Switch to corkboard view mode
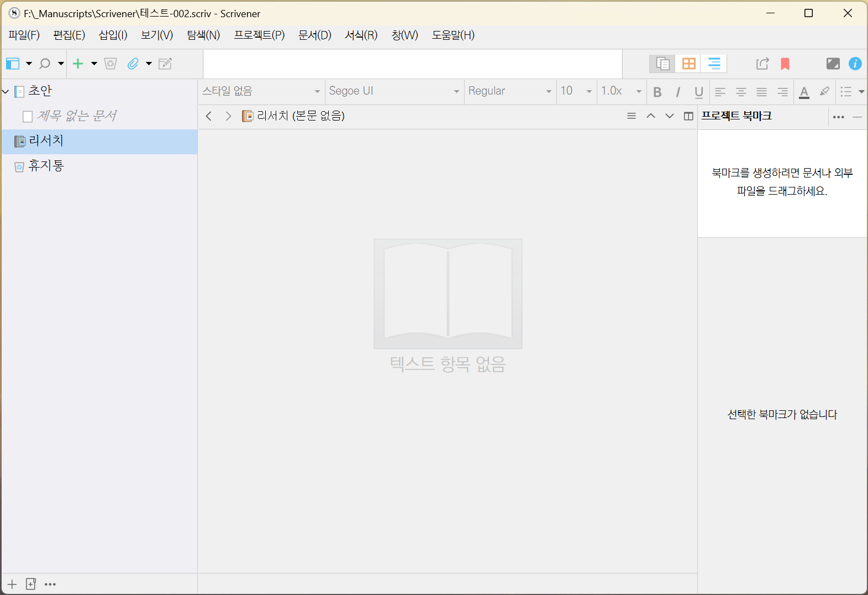This screenshot has width=868, height=595. pyautogui.click(x=688, y=64)
